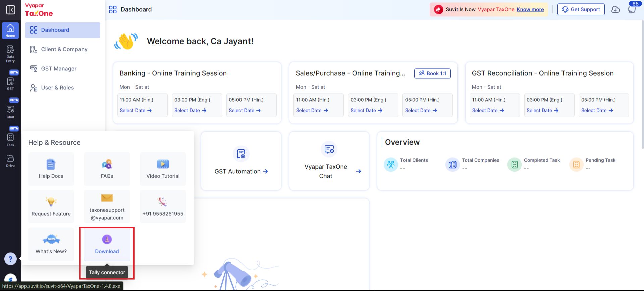Click the Download Tally connector tile
The height and width of the screenshot is (291, 644).
point(107,244)
